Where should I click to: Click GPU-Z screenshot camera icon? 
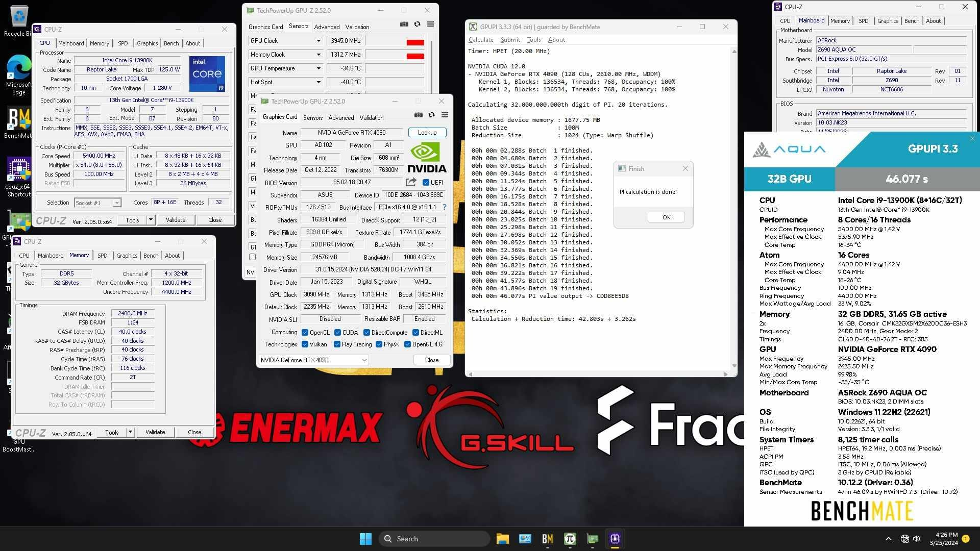click(x=419, y=115)
